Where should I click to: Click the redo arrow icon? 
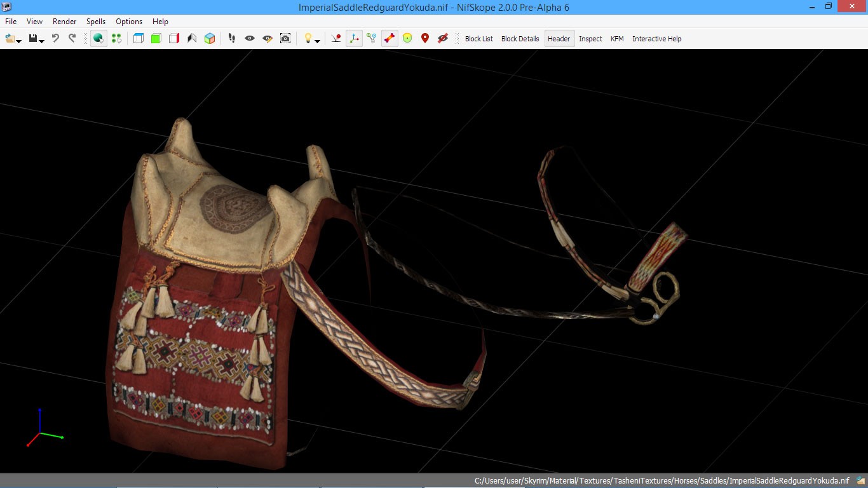click(x=72, y=39)
